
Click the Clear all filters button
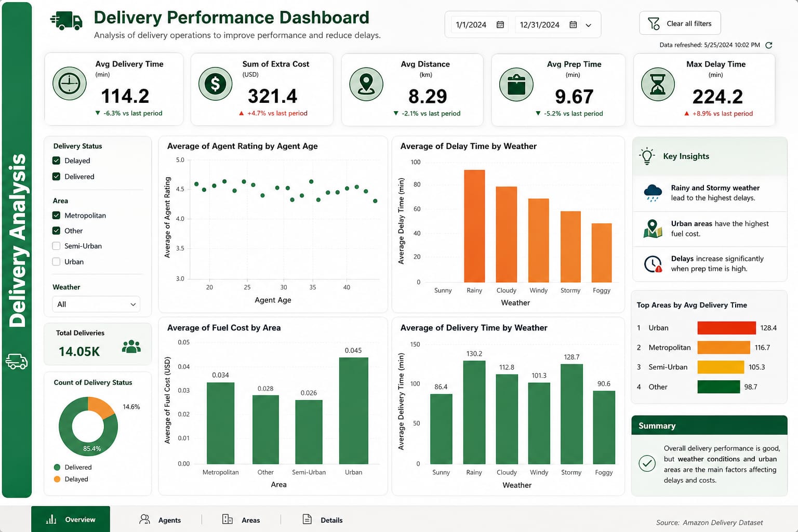click(x=680, y=23)
